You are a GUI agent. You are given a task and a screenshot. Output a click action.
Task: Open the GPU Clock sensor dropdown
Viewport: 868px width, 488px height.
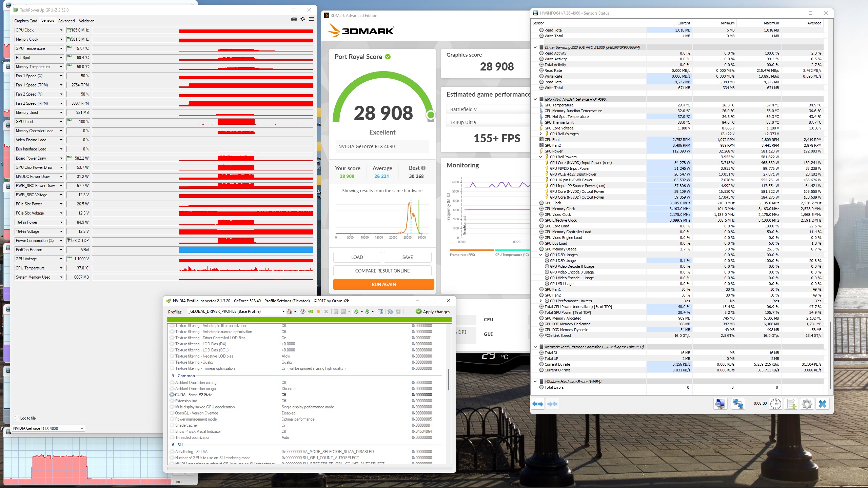(x=61, y=30)
